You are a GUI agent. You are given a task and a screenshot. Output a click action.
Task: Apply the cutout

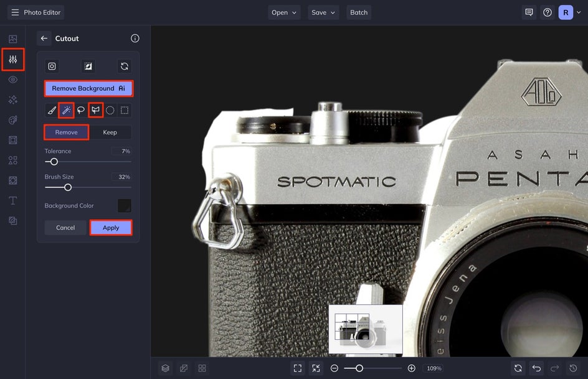111,228
